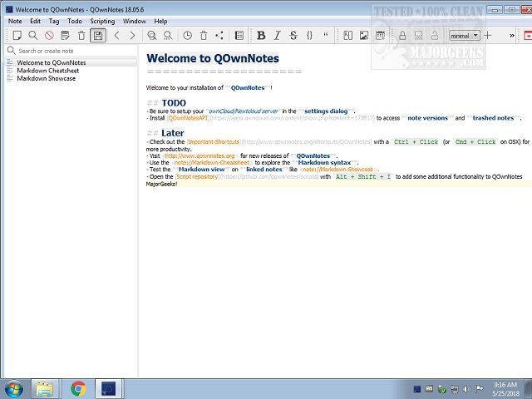Screen dimensions: 532x399
Task: Open the Todo menu
Action: pos(75,21)
